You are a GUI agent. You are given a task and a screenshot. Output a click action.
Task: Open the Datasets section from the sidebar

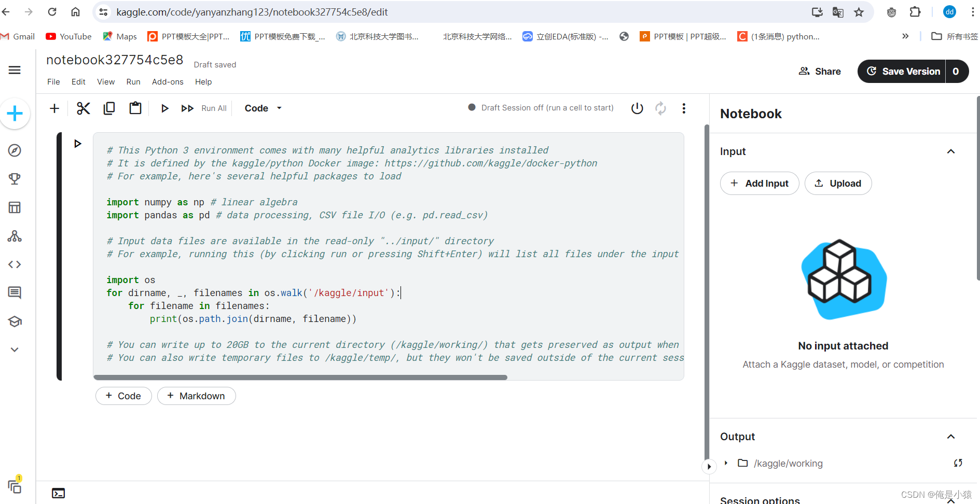point(15,207)
